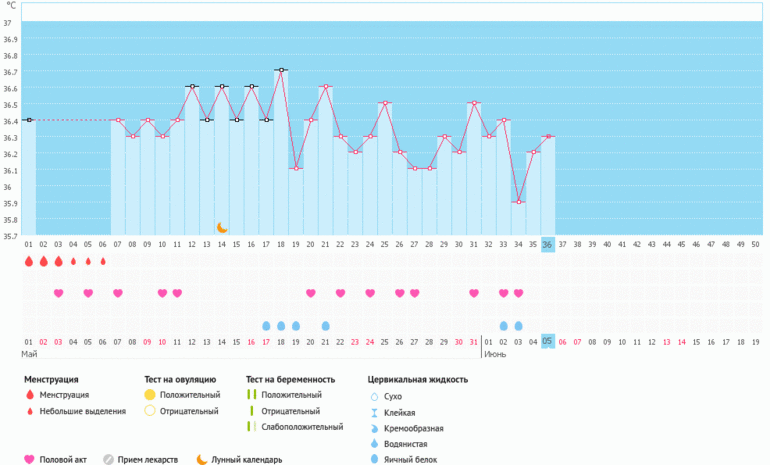Click the blue drop on cycle day 21

click(x=325, y=326)
